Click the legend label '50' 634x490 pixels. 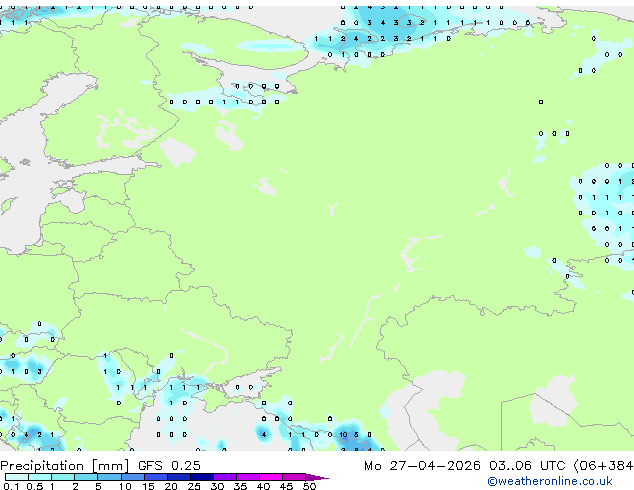click(x=309, y=486)
